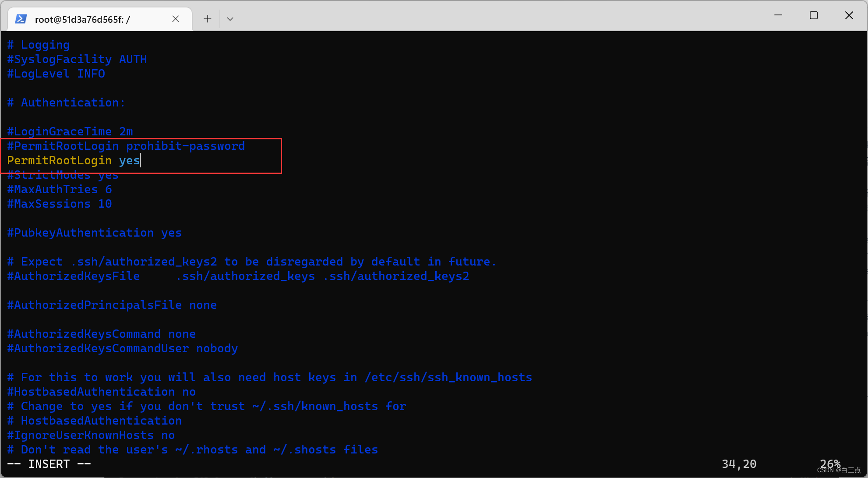Click the terminal icon on the active tab

tap(21, 19)
